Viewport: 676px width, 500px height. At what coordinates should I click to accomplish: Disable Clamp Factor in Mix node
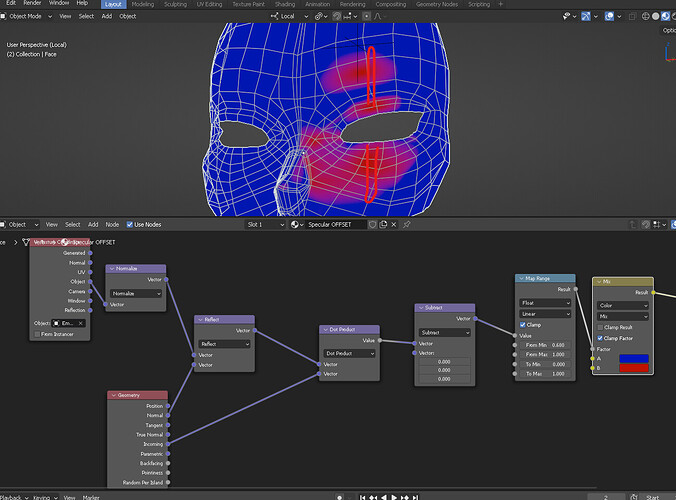coord(600,338)
